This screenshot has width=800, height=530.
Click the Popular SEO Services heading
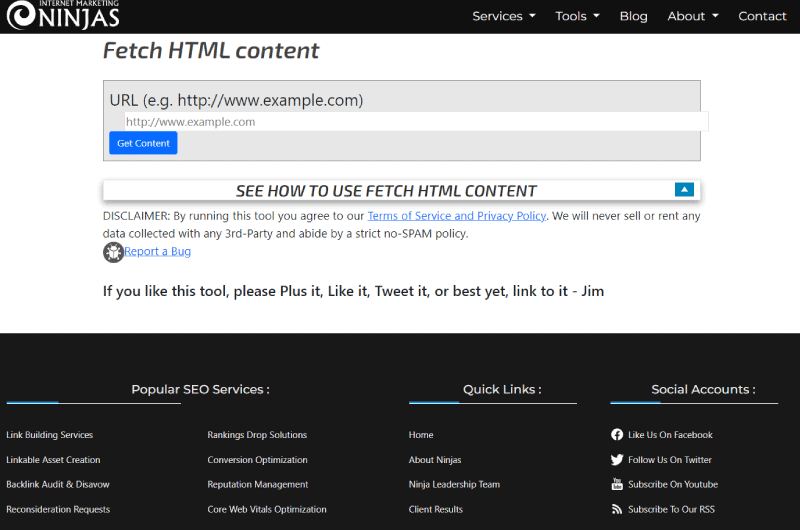click(201, 389)
